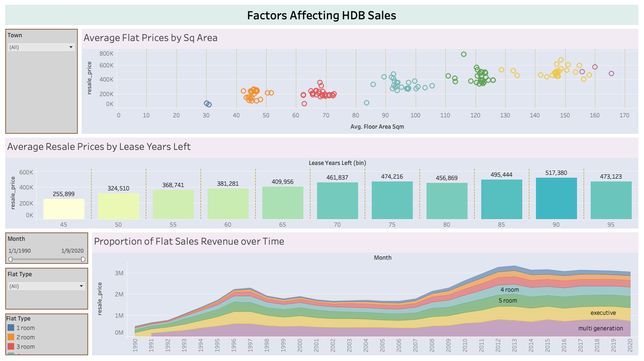Click the '2 room' legend label text
Viewport: 644px width, 361px height.
[25, 337]
